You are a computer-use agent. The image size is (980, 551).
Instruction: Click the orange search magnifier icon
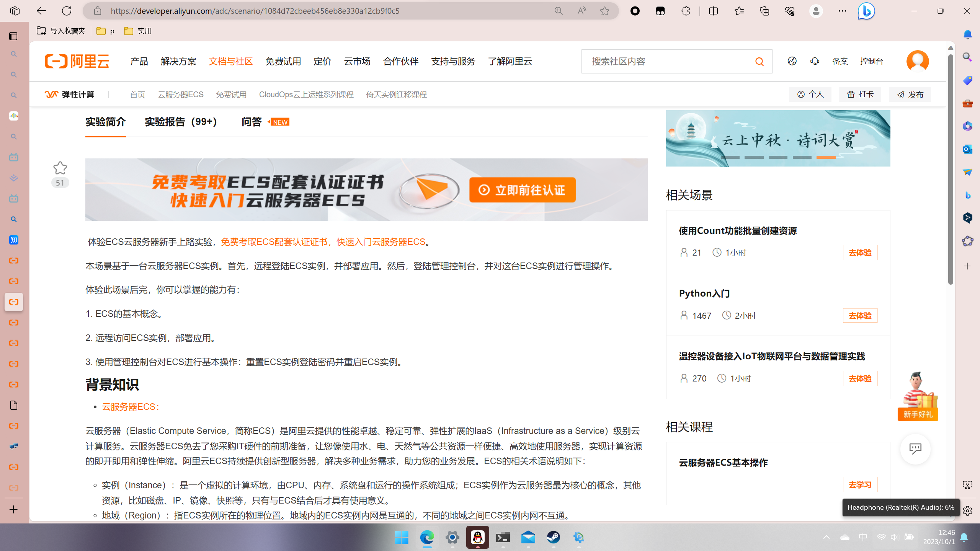click(759, 61)
